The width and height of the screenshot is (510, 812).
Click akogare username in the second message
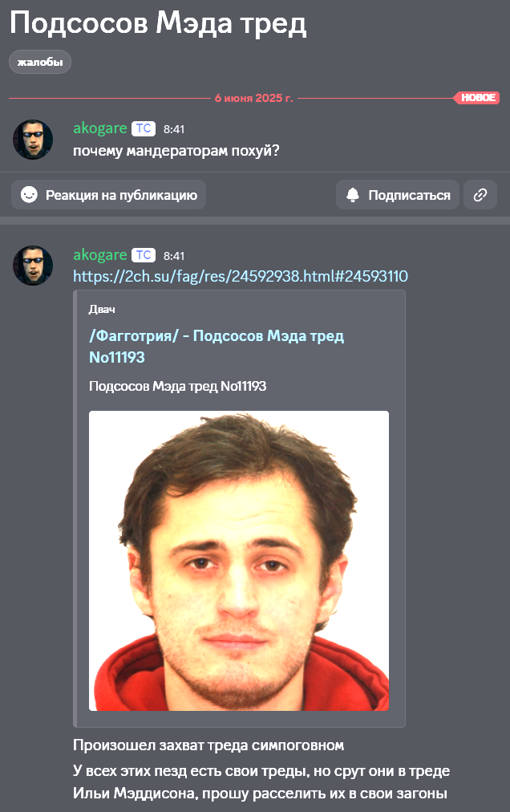100,255
